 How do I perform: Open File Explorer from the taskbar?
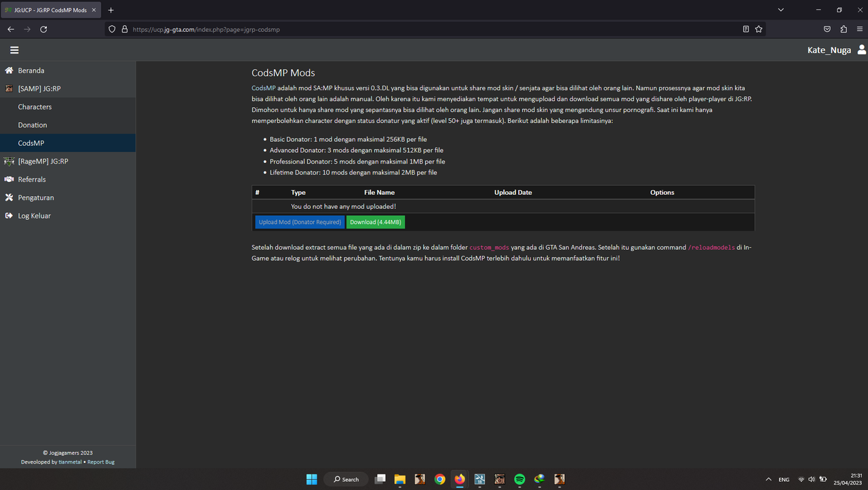pyautogui.click(x=399, y=479)
